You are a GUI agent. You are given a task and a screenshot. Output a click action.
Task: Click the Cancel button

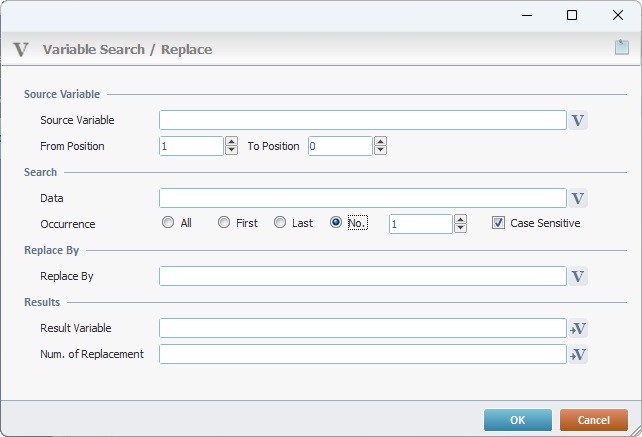tap(594, 420)
